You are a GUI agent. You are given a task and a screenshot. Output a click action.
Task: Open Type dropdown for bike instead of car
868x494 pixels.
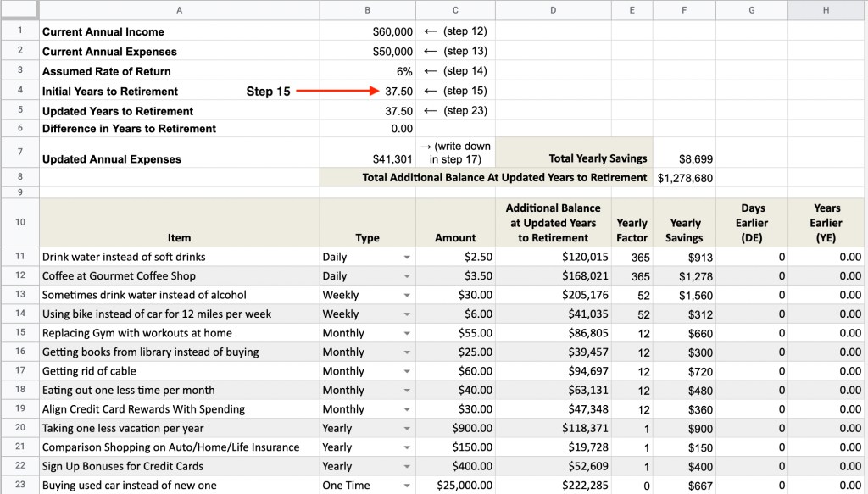tap(407, 314)
